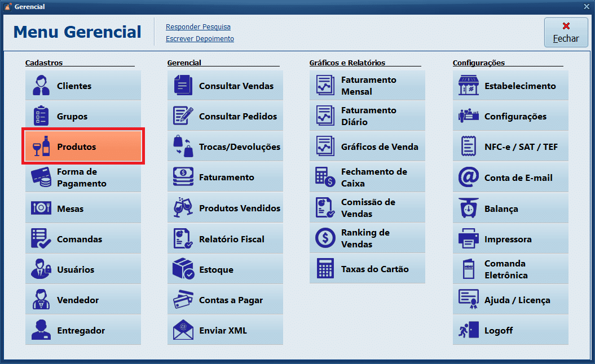595x364 pixels.
Task: Click the plate icon for Mesas
Action: coord(41,208)
